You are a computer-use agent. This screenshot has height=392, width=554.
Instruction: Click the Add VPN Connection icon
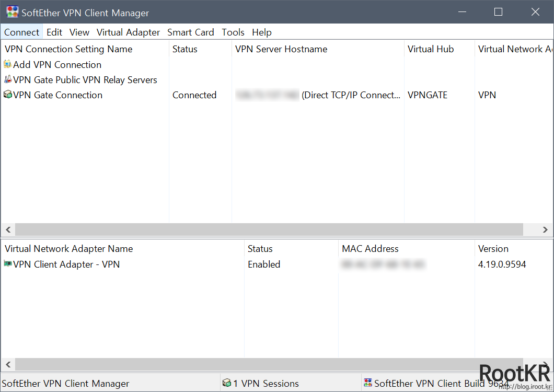(x=7, y=64)
